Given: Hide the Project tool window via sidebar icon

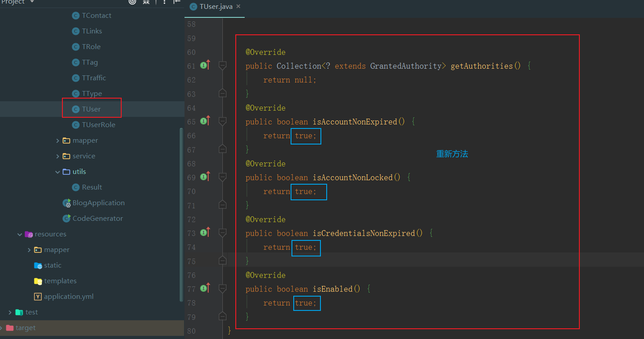Looking at the screenshot, I should [x=176, y=2].
